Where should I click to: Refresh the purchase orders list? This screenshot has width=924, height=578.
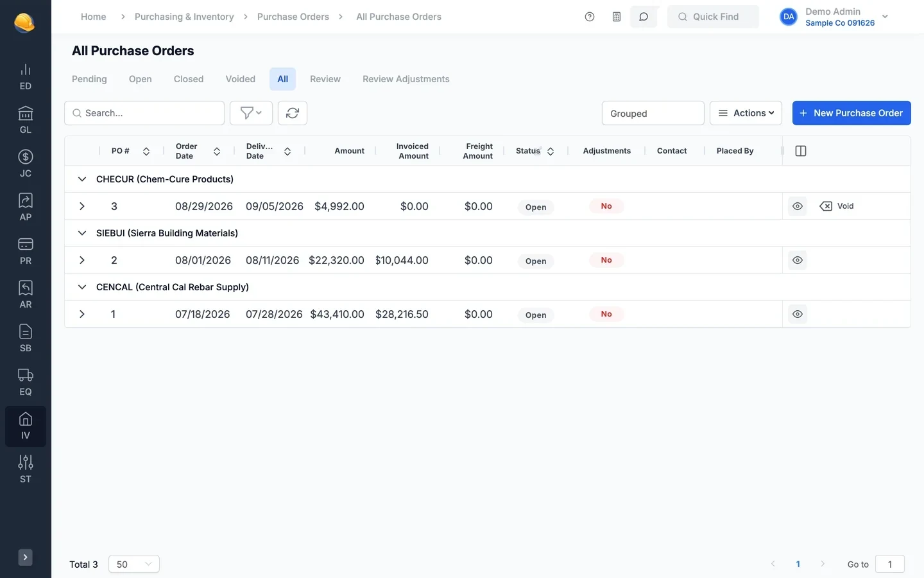pyautogui.click(x=293, y=113)
